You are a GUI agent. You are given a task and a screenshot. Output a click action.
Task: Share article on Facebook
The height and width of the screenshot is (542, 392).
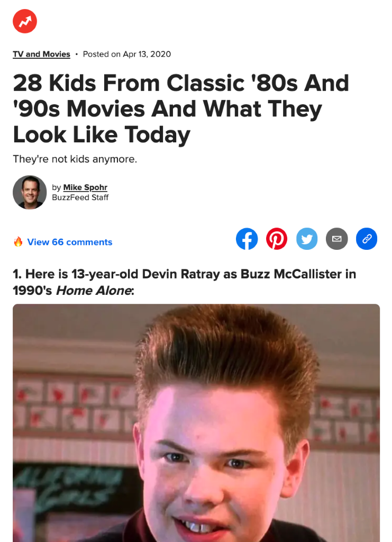247,239
